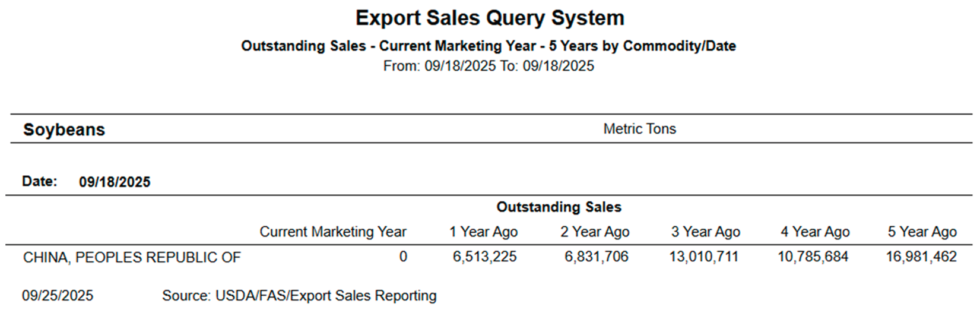This screenshot has height=310, width=980.
Task: Click the Metric Tons unit label
Action: tap(639, 129)
